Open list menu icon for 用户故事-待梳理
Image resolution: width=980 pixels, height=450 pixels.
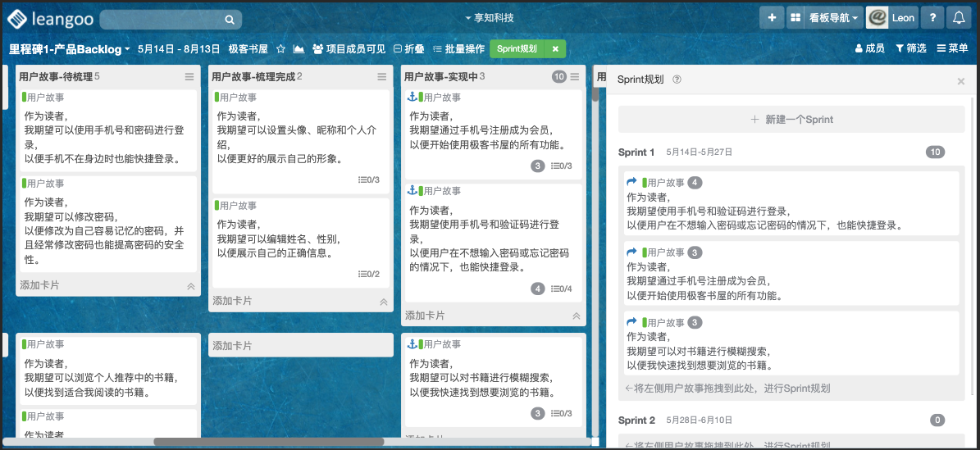pyautogui.click(x=189, y=77)
